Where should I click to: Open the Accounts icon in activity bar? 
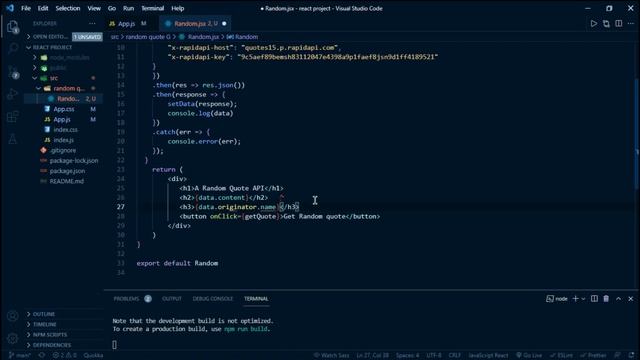point(13,316)
